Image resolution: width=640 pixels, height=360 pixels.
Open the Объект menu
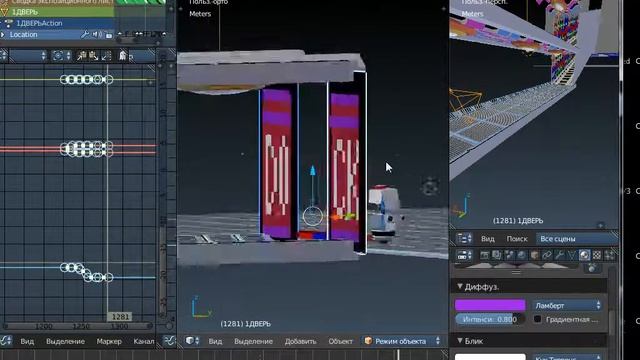click(x=340, y=341)
